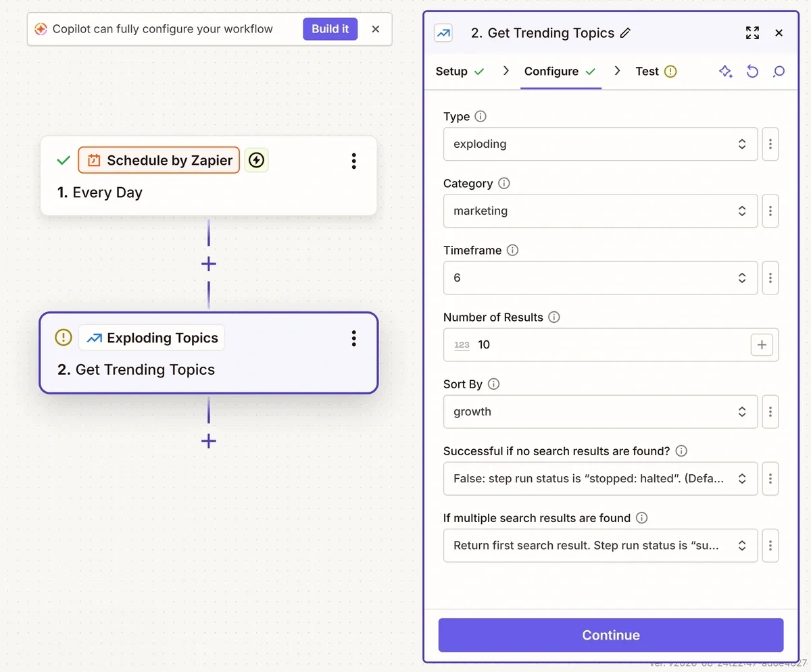Click Exploding Topics icon in panel header
This screenshot has height=672, width=811.
(443, 32)
